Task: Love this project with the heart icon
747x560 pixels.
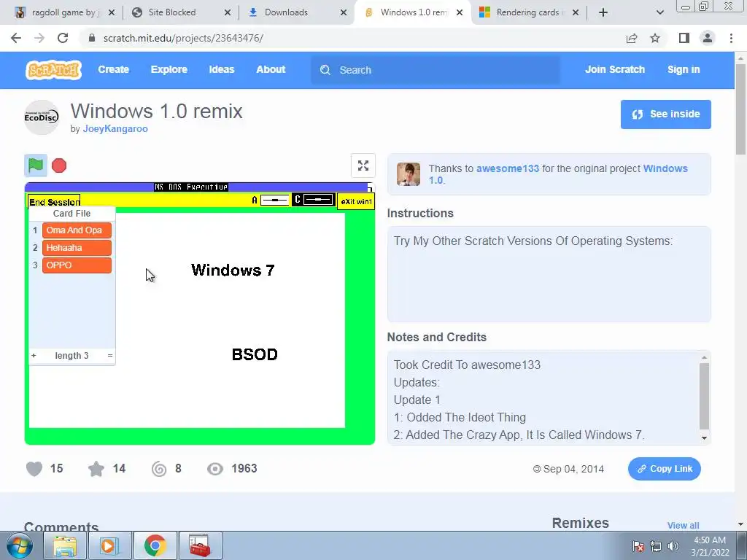Action: (x=34, y=469)
